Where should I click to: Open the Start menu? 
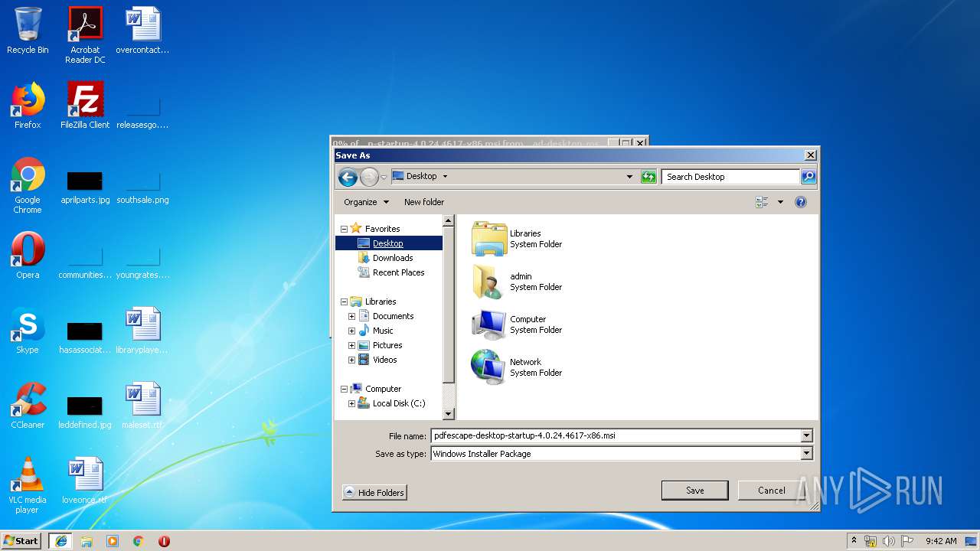point(21,540)
